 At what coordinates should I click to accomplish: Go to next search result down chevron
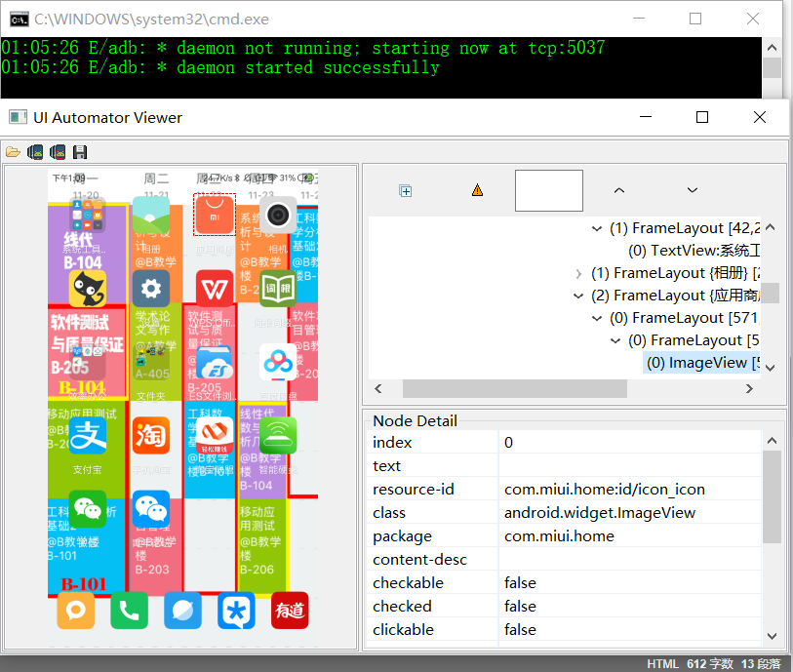pyautogui.click(x=693, y=190)
